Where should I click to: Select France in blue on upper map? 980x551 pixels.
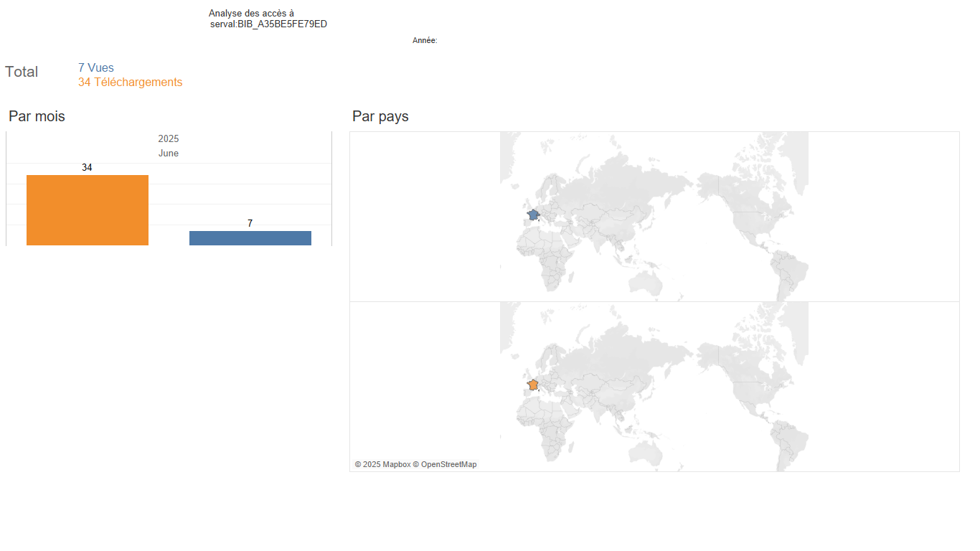click(x=533, y=215)
